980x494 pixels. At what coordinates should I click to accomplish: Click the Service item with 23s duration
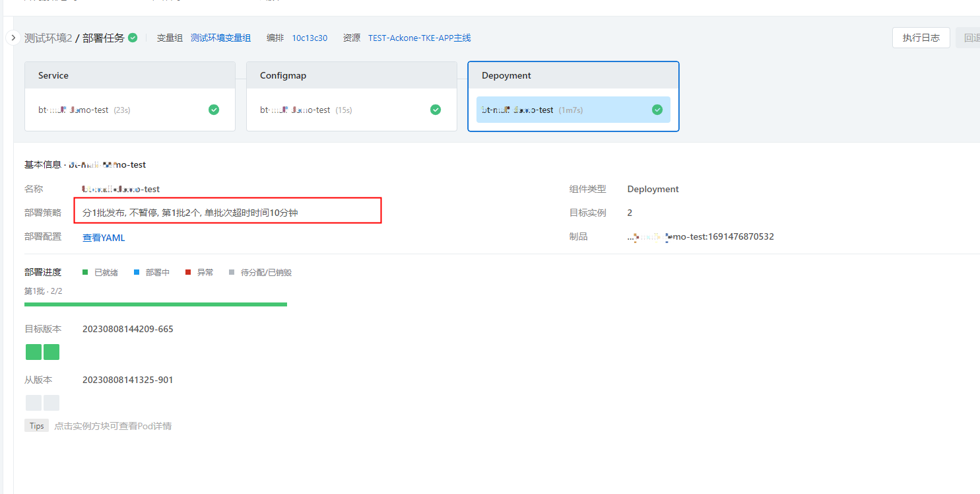click(130, 110)
